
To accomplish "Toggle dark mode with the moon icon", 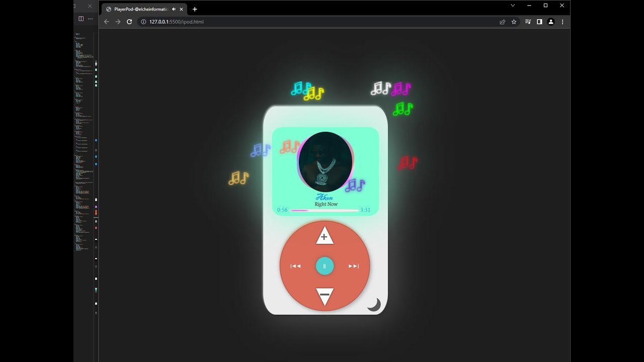I will (x=374, y=304).
